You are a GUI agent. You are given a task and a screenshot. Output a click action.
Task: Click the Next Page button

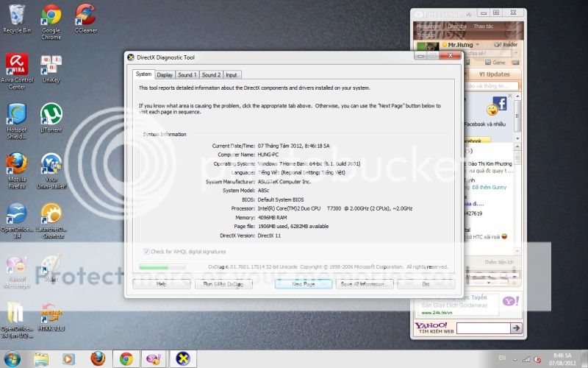coord(304,284)
